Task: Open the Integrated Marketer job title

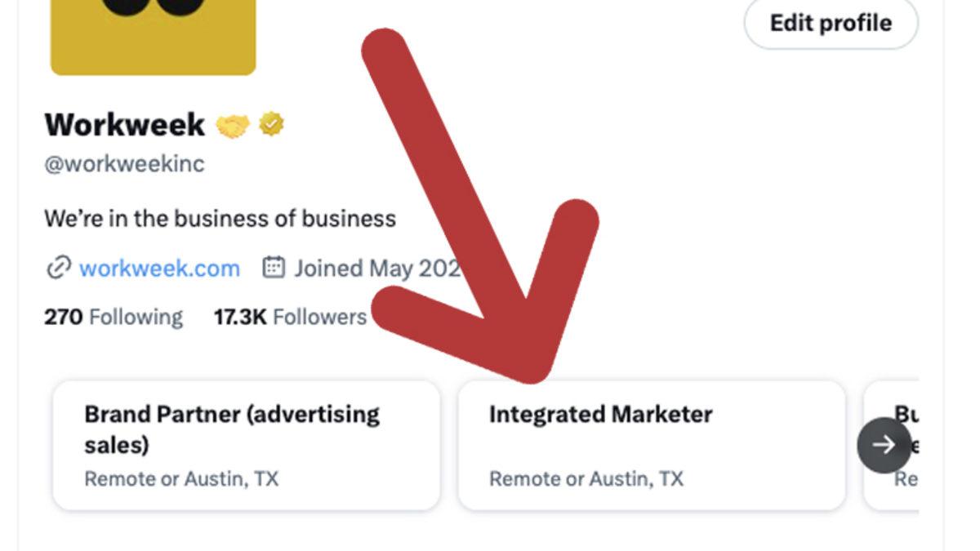Action: click(600, 415)
